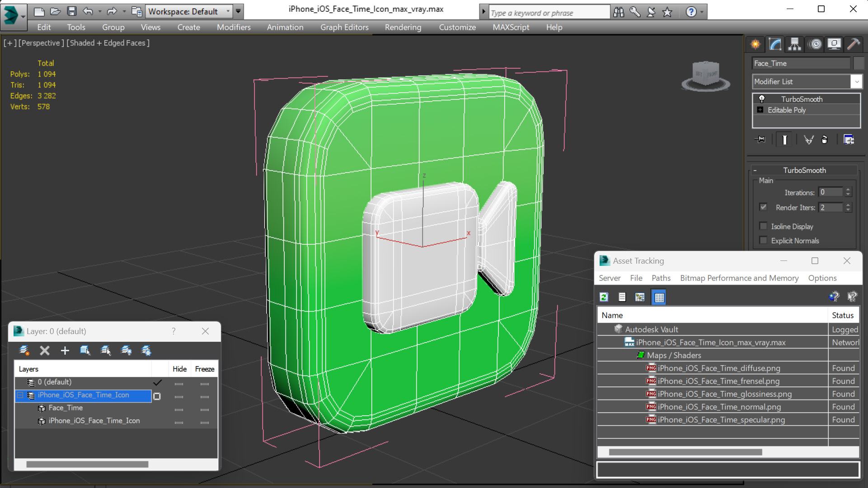Open Bitmap Performance and Memory menu
868x488 pixels.
point(739,278)
